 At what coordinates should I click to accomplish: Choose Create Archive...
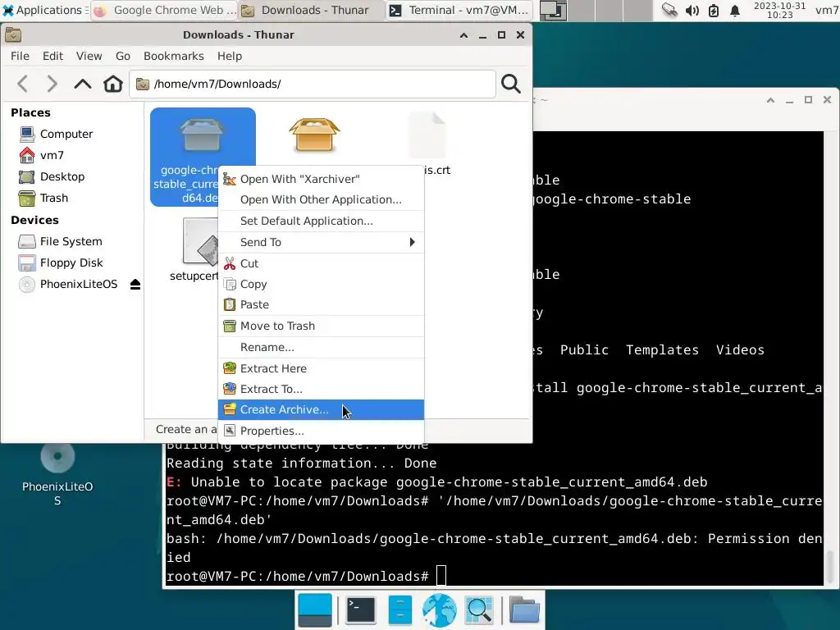pos(321,410)
